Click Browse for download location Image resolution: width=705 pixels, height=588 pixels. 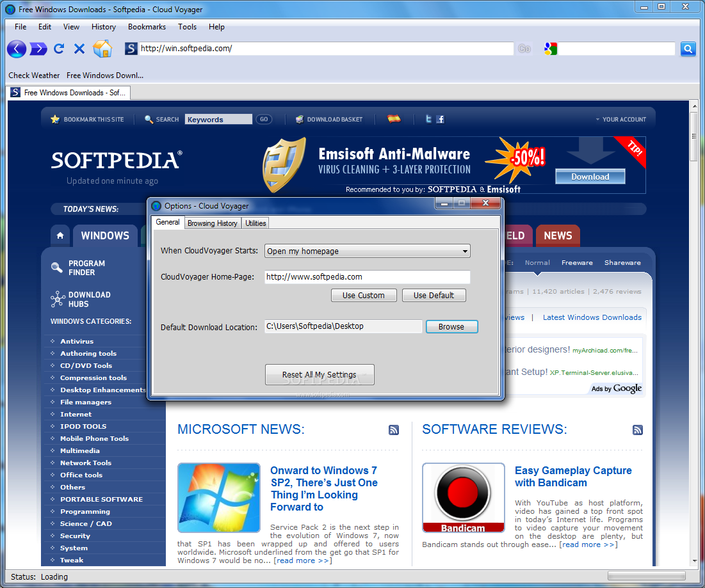point(451,326)
